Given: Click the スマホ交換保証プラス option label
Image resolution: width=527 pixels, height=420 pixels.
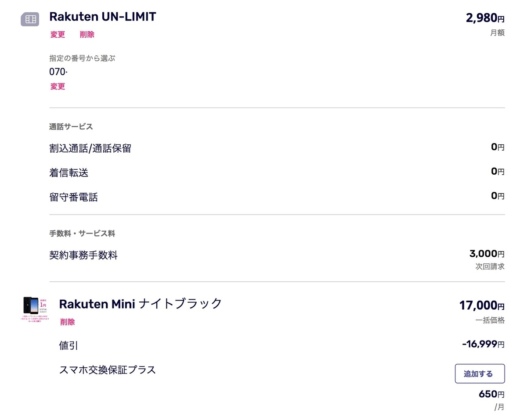Looking at the screenshot, I should coord(108,370).
